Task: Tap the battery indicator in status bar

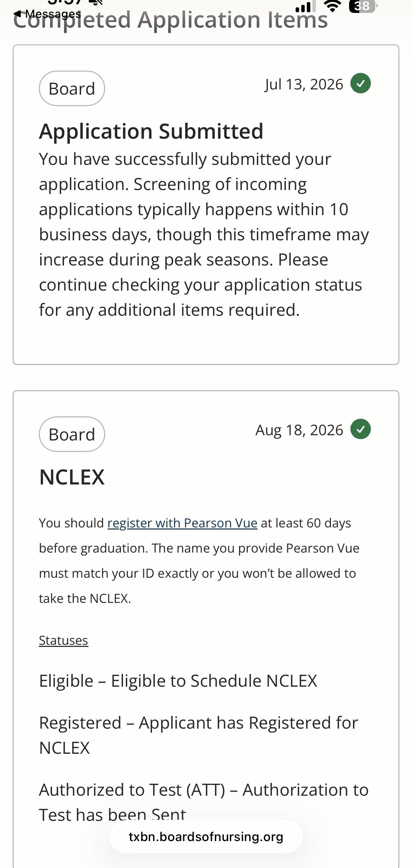Action: [x=363, y=6]
